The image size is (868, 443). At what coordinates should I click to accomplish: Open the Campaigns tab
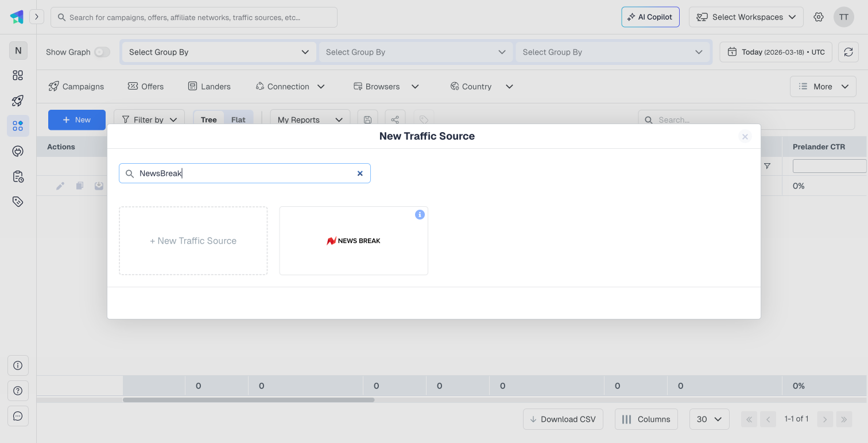76,86
